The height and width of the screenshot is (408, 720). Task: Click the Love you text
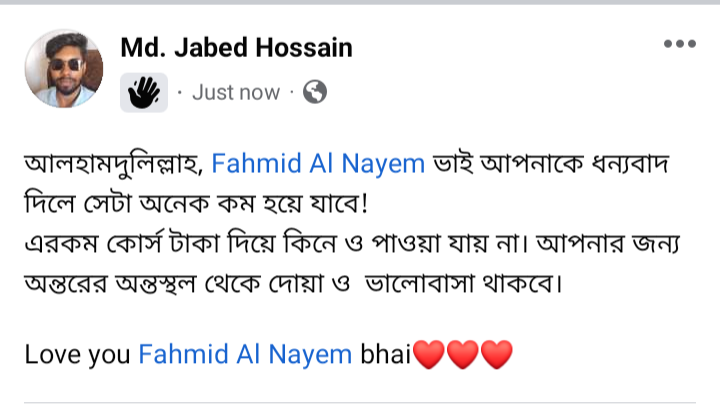[77, 355]
